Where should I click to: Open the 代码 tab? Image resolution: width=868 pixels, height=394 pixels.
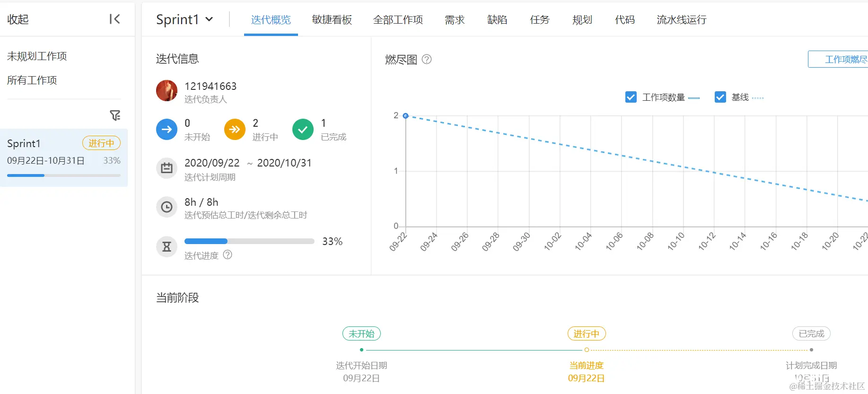(625, 19)
